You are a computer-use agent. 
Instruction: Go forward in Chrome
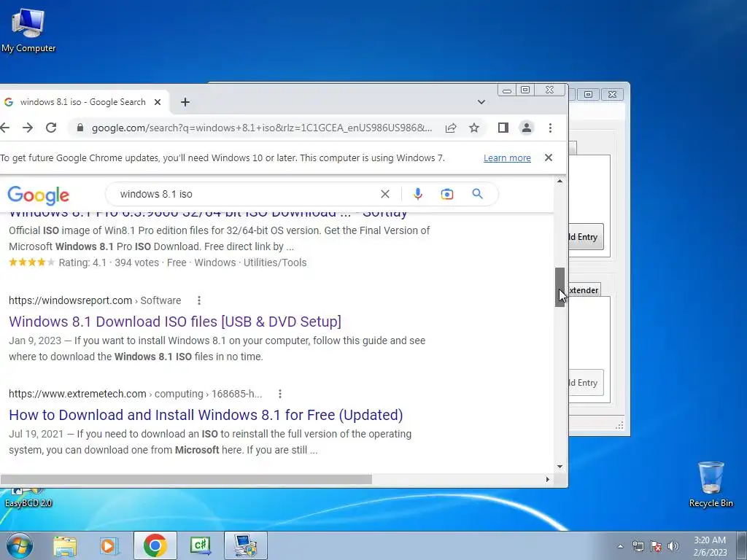(28, 128)
